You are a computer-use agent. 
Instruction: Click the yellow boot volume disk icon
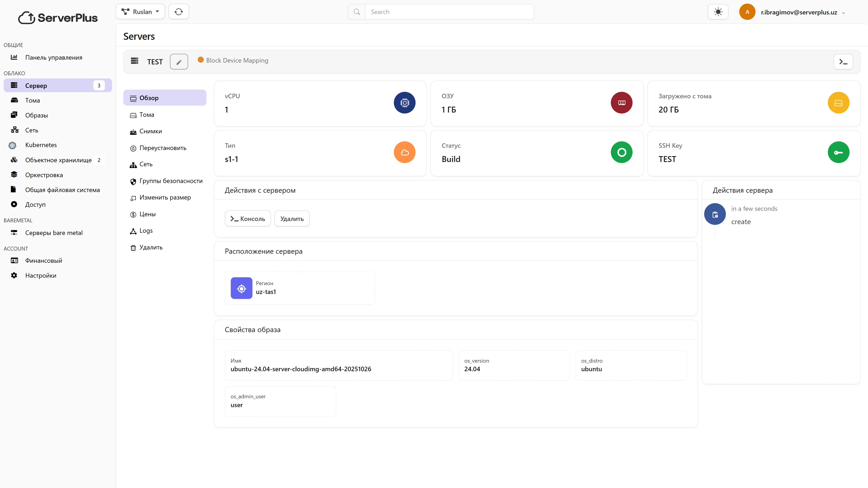point(838,103)
